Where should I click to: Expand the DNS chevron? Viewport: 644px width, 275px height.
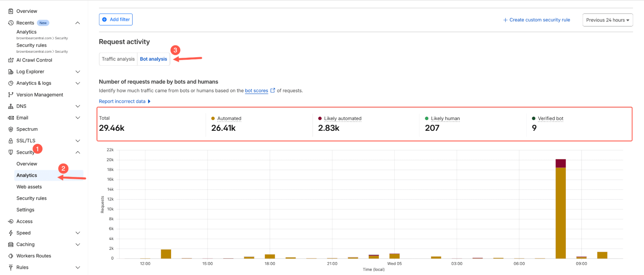[x=78, y=106]
